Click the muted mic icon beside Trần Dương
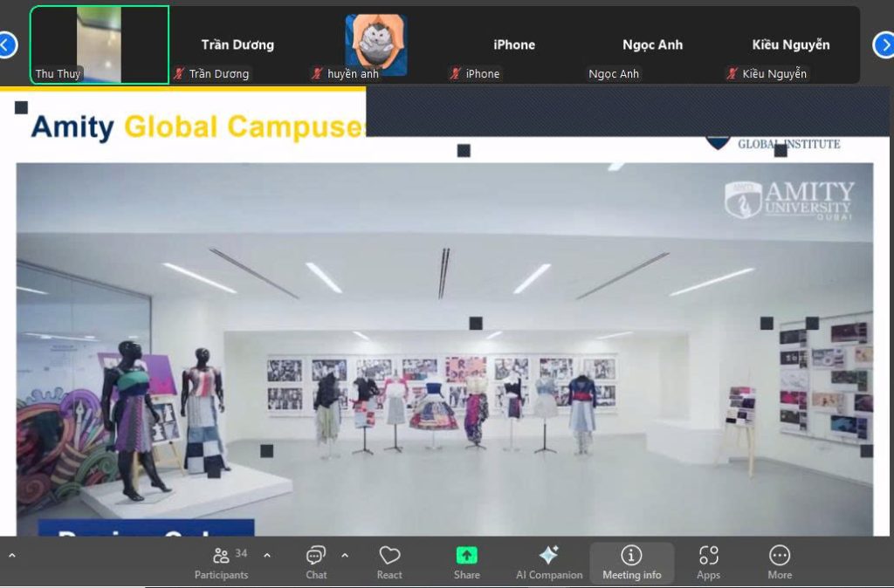Screen dimensions: 894x588 click(x=179, y=73)
